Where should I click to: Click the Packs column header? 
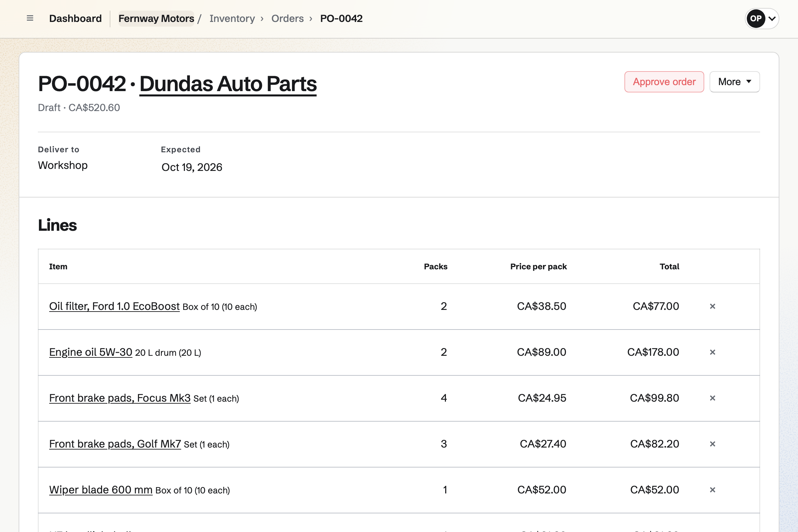click(436, 266)
